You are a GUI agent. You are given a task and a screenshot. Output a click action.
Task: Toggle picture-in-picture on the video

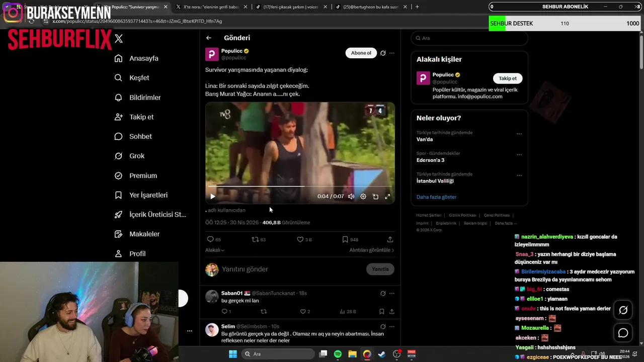[x=375, y=197]
